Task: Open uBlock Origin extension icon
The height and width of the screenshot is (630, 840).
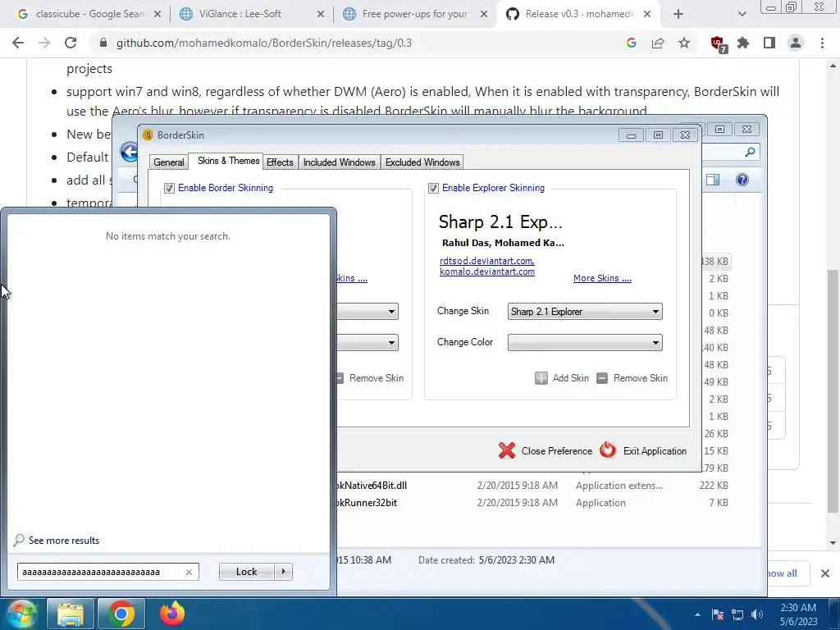Action: (717, 43)
